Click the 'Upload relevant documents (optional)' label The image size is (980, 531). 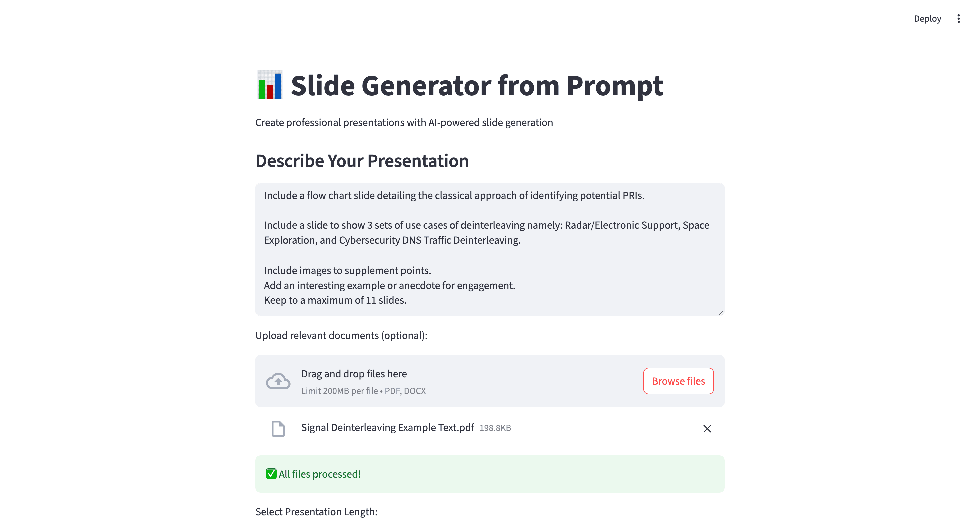341,335
